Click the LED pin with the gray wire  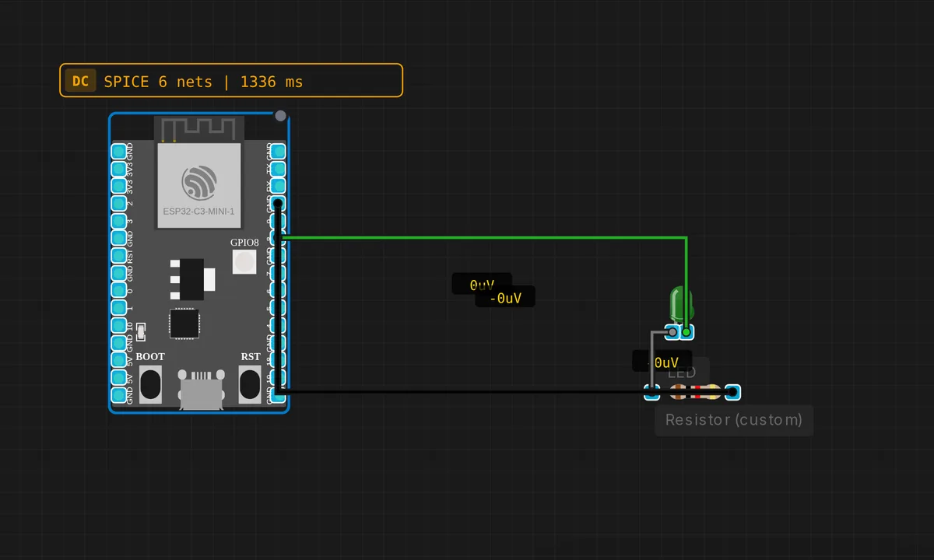pyautogui.click(x=672, y=332)
